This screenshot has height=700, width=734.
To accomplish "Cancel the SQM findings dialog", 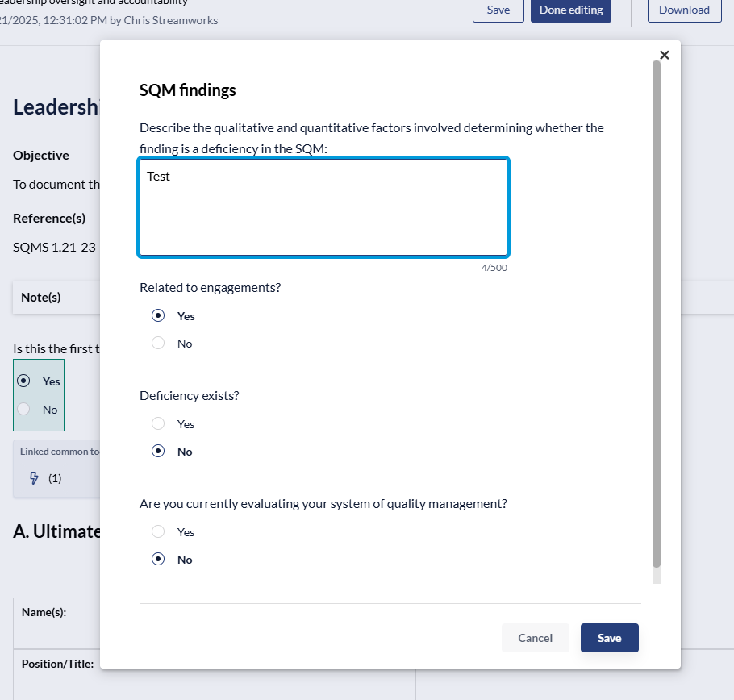I will (x=535, y=638).
